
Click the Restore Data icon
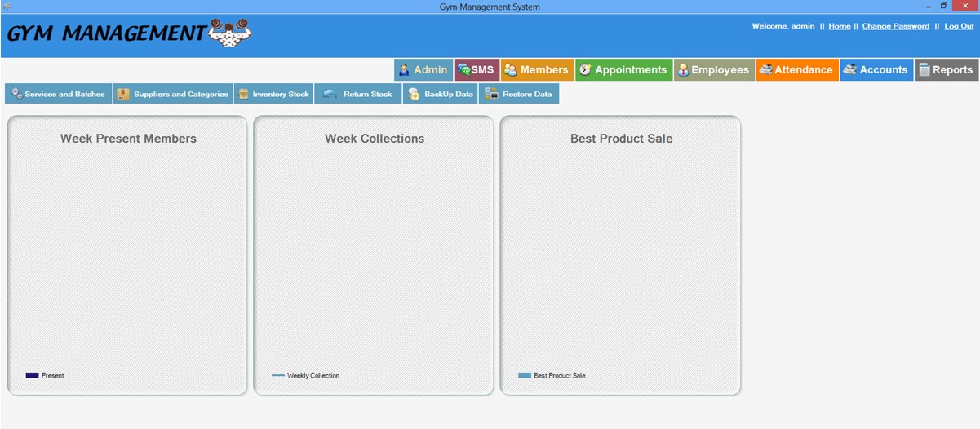pyautogui.click(x=491, y=94)
